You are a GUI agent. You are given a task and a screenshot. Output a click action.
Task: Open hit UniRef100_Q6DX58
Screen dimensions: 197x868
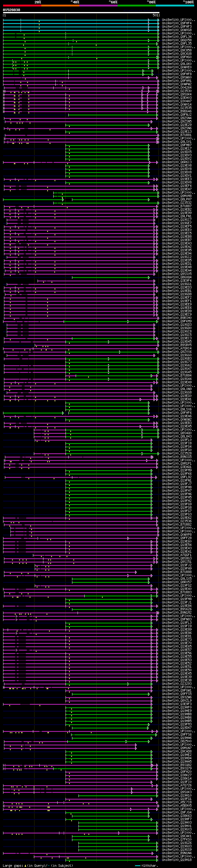tap(177, 40)
